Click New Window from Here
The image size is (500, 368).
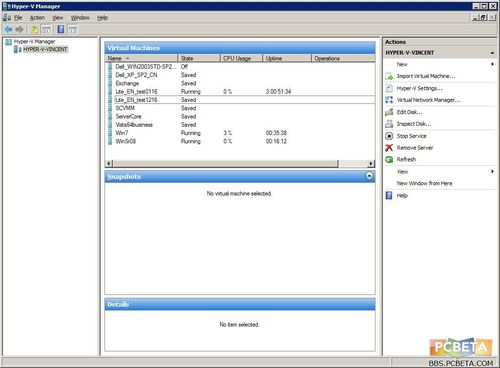424,183
